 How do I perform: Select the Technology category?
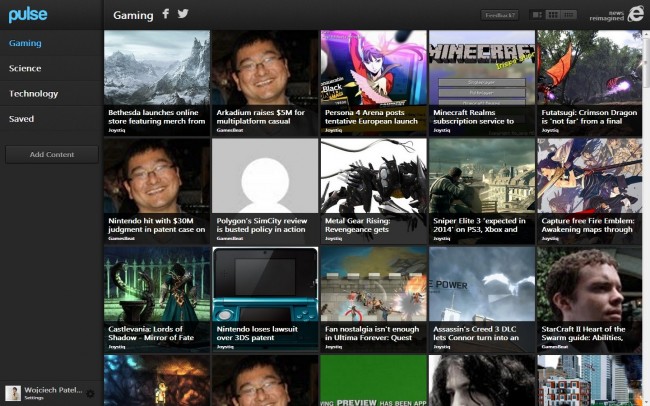[x=34, y=94]
